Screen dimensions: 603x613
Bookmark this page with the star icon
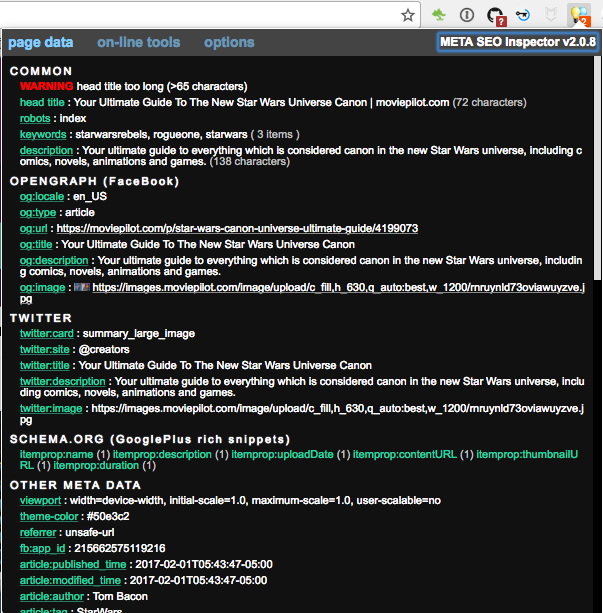click(408, 15)
